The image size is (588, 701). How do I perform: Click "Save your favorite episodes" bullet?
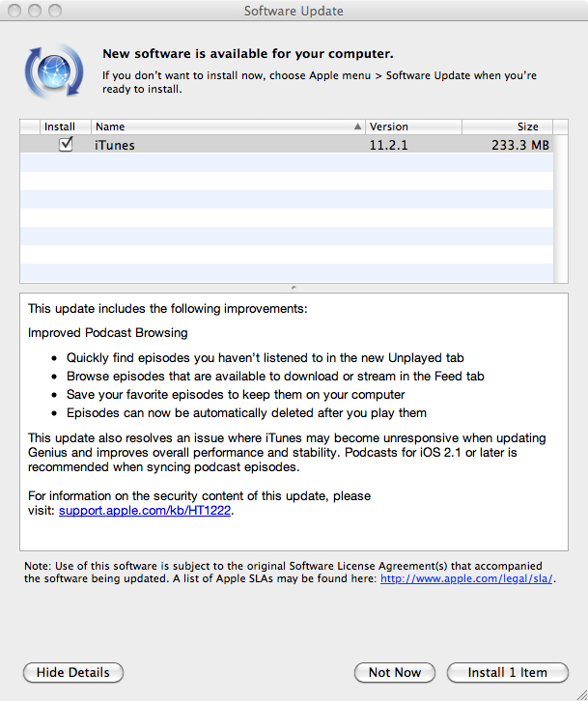click(x=236, y=395)
